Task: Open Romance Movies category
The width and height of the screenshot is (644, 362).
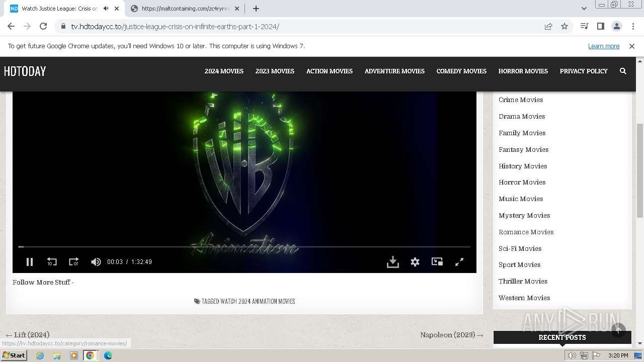Action: 526,232
